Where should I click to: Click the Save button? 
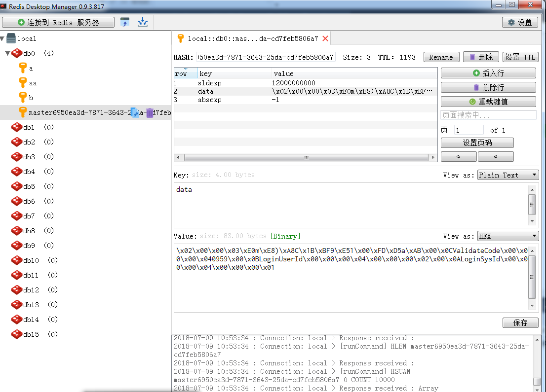pyautogui.click(x=520, y=322)
